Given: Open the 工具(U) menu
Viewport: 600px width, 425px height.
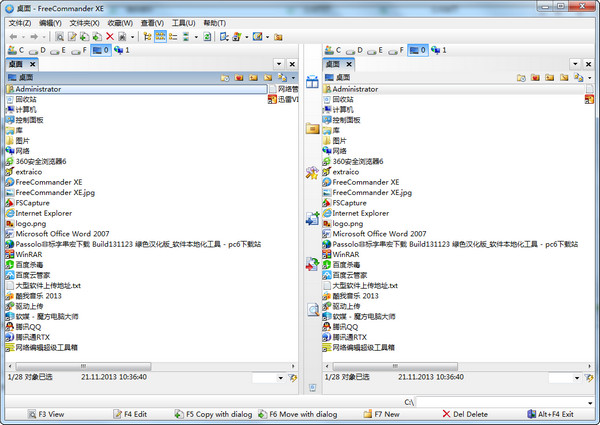Looking at the screenshot, I should 183,23.
